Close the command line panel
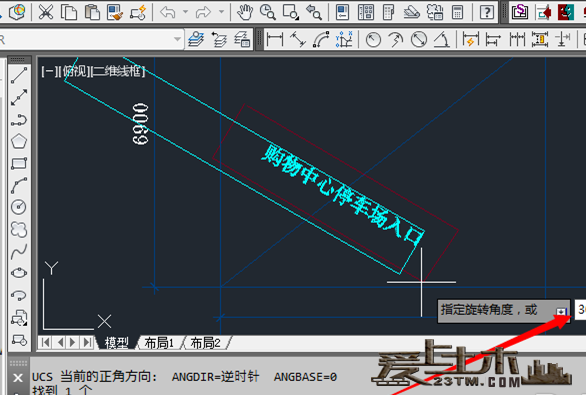Viewport: 586px width, 395px height. coord(18,378)
